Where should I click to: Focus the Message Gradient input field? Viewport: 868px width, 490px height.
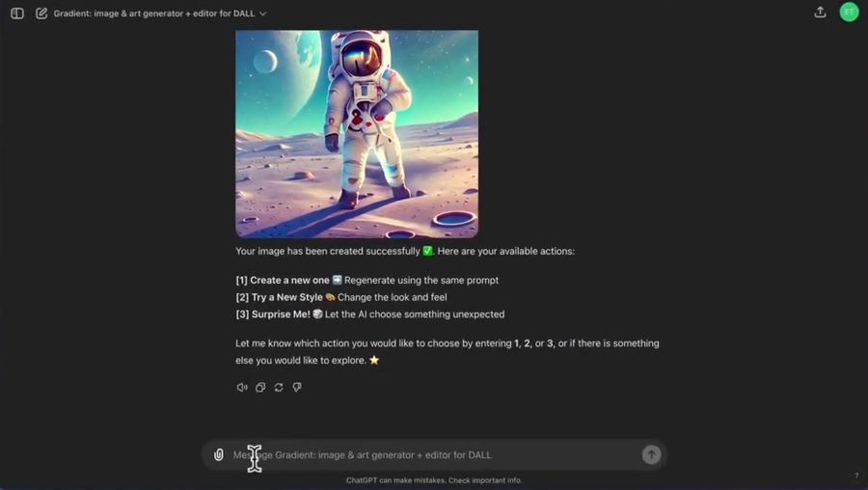coord(433,455)
